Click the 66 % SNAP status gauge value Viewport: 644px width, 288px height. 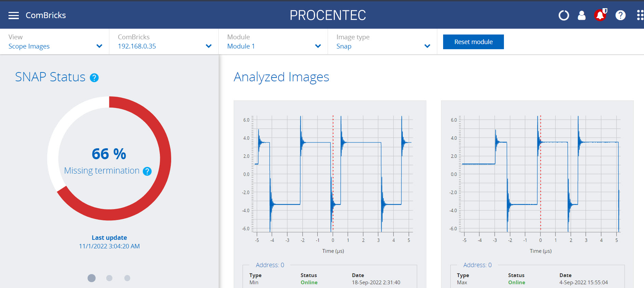(109, 154)
